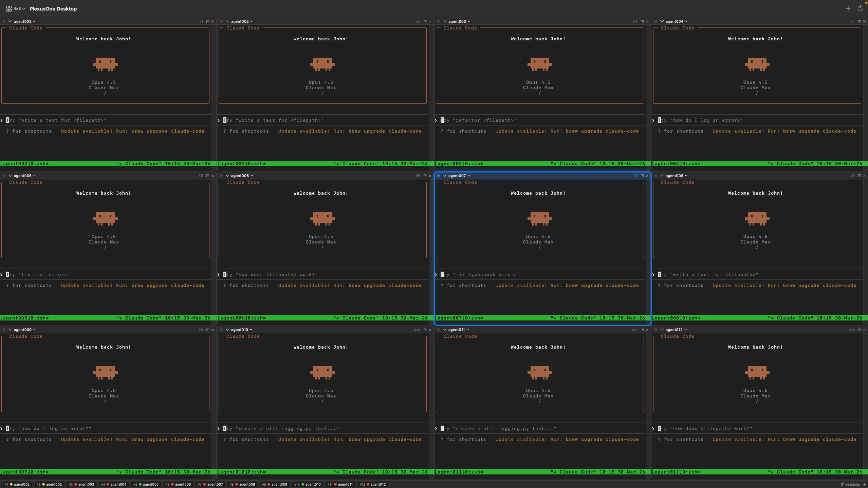Click the grid layout icon beside 4×3
Image resolution: width=868 pixels, height=488 pixels.
click(9, 8)
